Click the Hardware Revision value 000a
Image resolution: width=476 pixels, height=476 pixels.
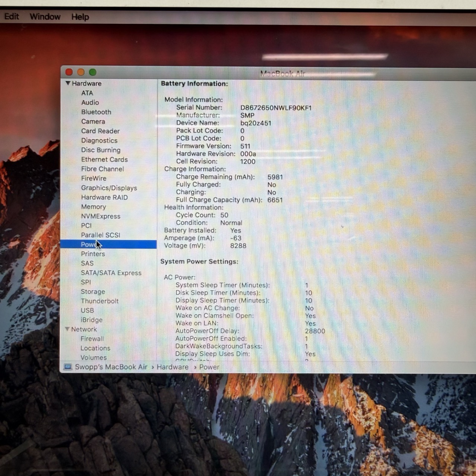tap(248, 154)
